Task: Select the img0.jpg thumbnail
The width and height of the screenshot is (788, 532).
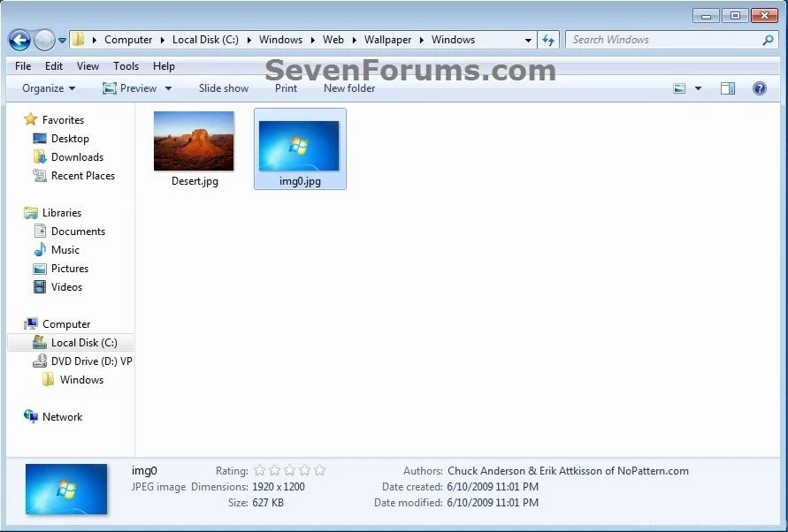Action: (299, 146)
